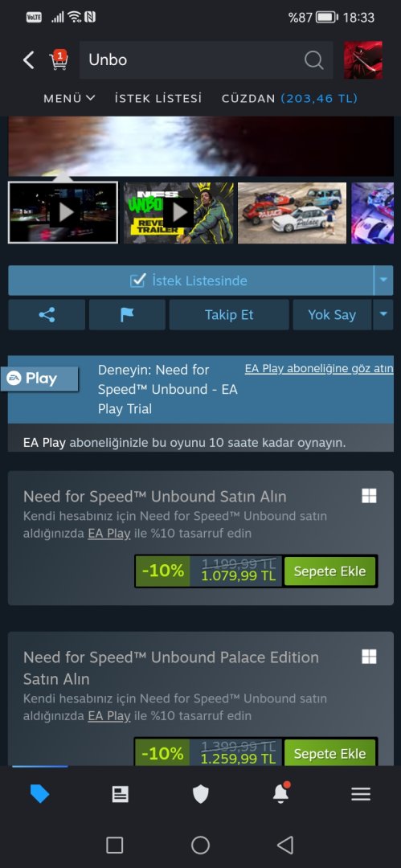The image size is (401, 868).
Task: Tap the back arrow icon
Action: click(29, 59)
